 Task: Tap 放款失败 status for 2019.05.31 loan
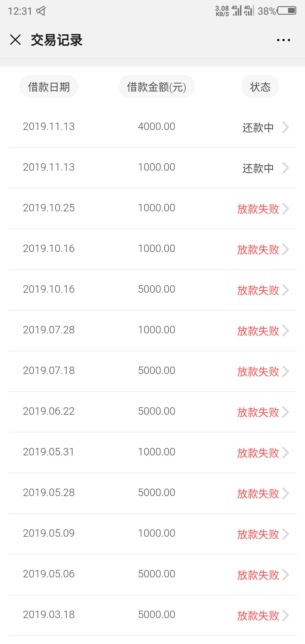(258, 453)
